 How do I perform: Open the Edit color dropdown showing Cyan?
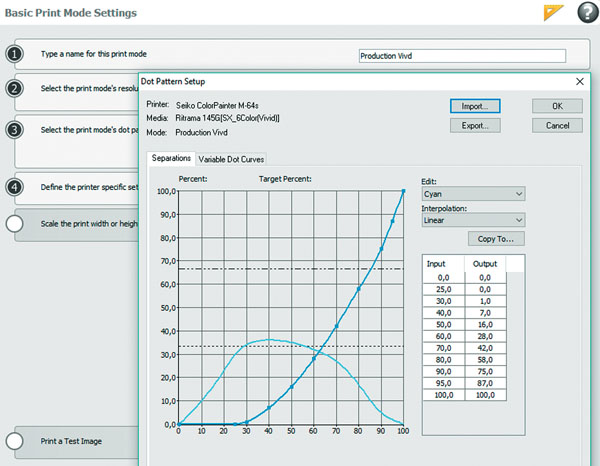pyautogui.click(x=473, y=194)
